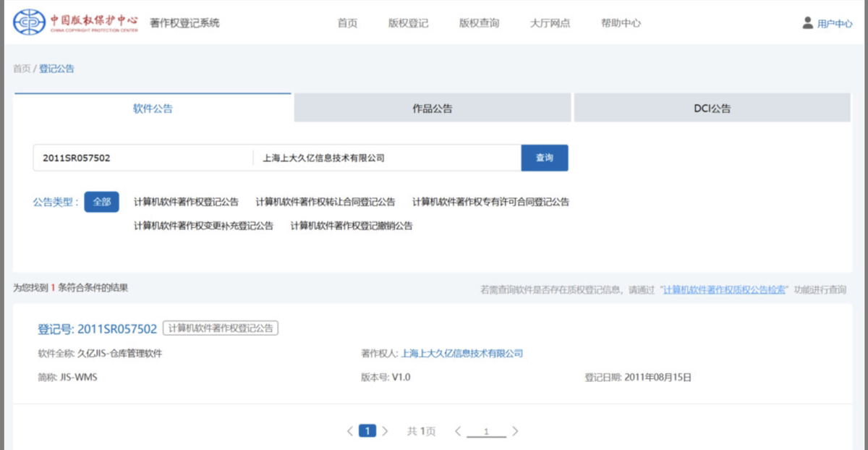Click the user profile icon

[808, 23]
